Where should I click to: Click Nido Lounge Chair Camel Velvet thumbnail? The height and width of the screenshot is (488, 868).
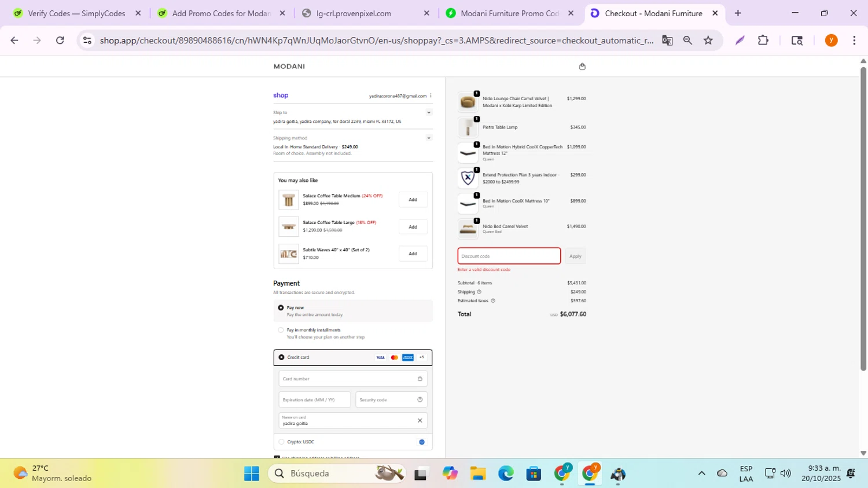coord(468,102)
